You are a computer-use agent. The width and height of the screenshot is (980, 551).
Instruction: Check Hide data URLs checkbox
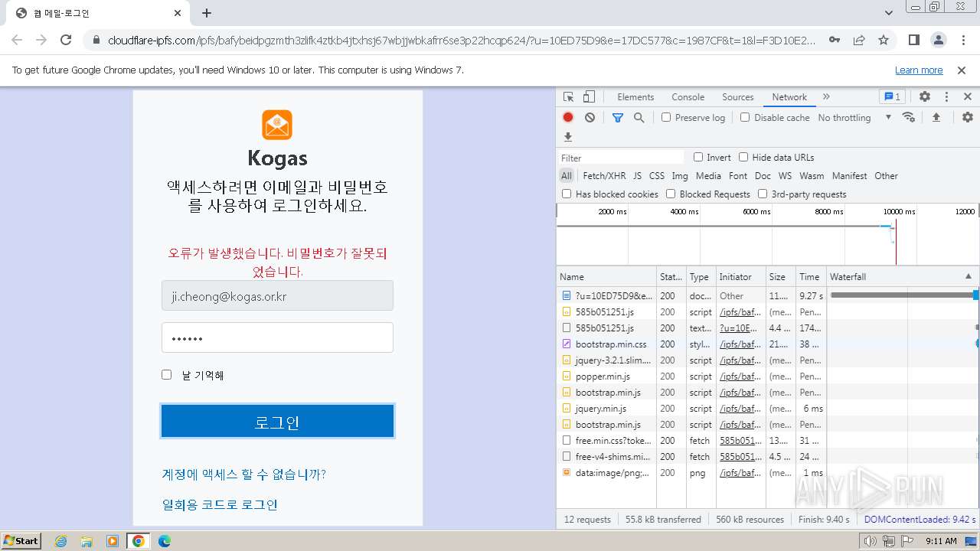pos(743,157)
